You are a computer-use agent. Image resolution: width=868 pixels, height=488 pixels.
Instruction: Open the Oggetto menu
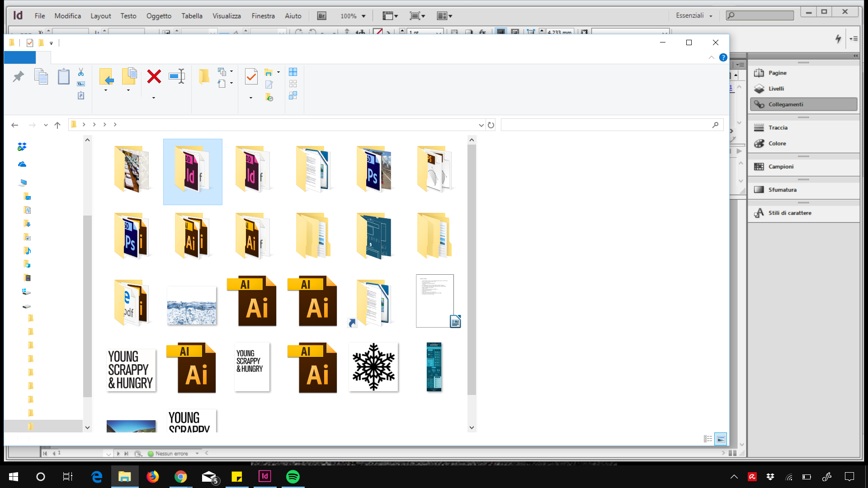159,16
